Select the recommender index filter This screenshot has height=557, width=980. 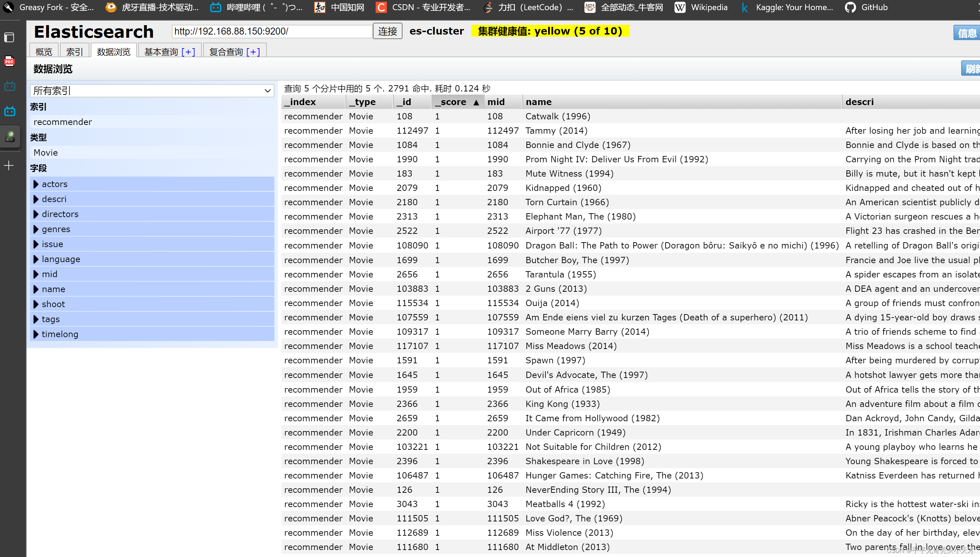[x=63, y=122]
